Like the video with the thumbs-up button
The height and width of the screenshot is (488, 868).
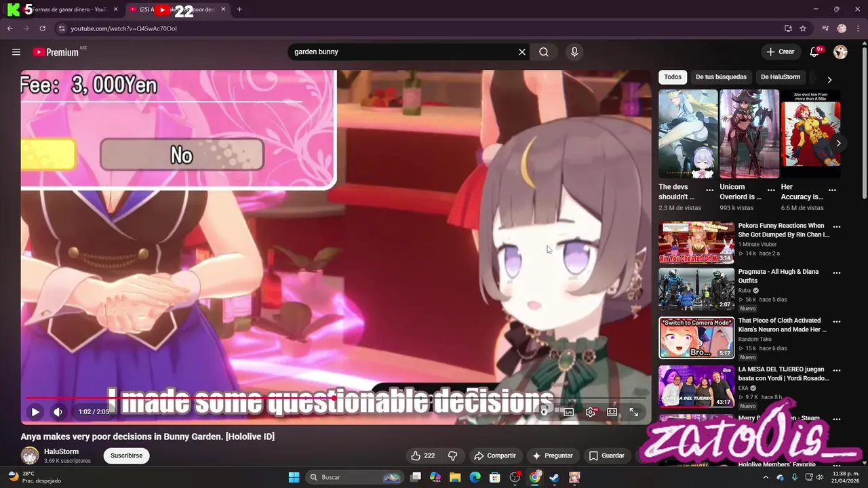coord(423,455)
